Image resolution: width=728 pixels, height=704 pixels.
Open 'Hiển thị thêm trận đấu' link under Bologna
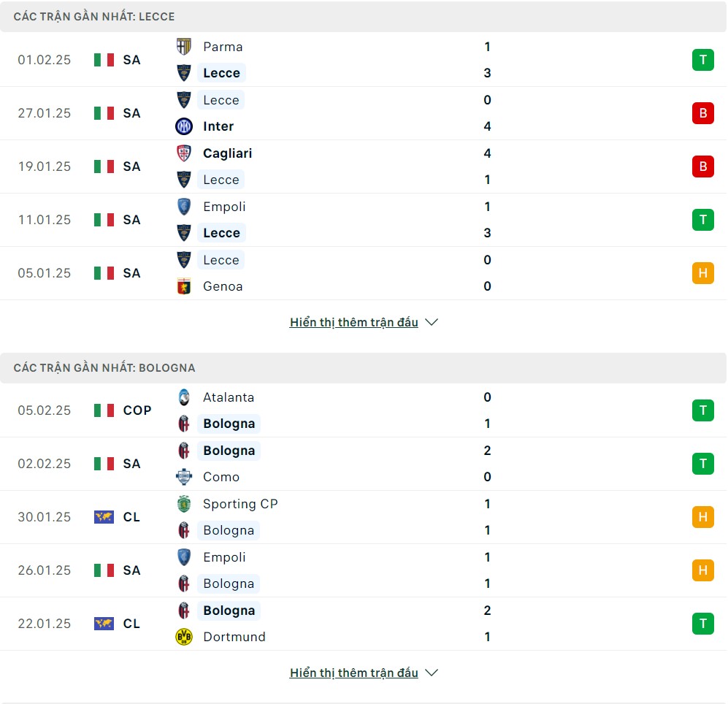coord(354,673)
